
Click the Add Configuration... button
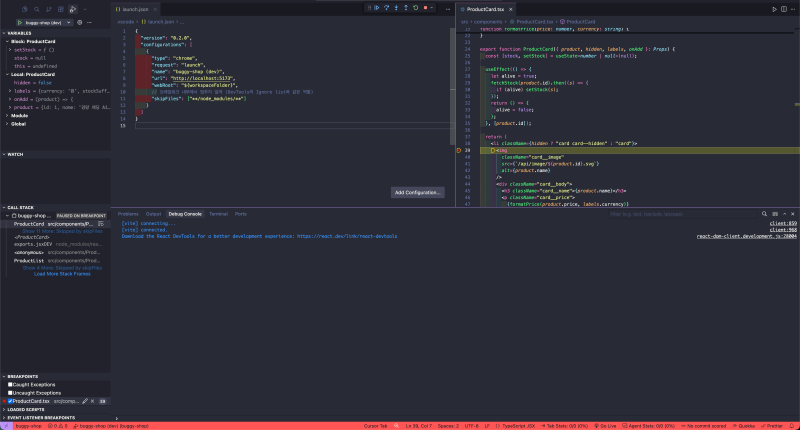(417, 192)
